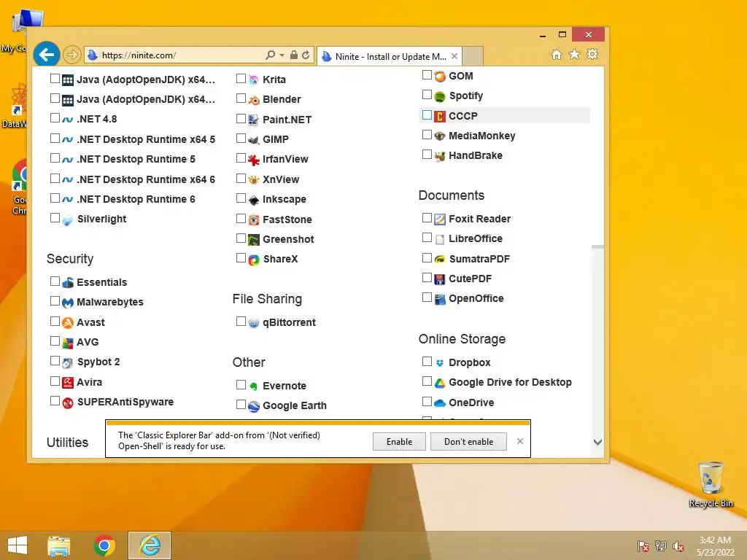Show the address bar security lock icon

tap(294, 55)
